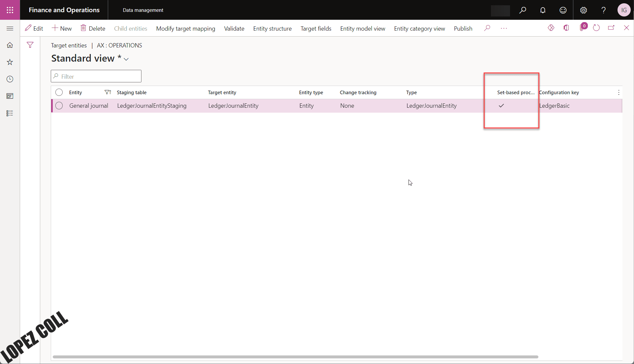Toggle the select-all circle in grid header
The width and height of the screenshot is (634, 364).
tap(59, 92)
